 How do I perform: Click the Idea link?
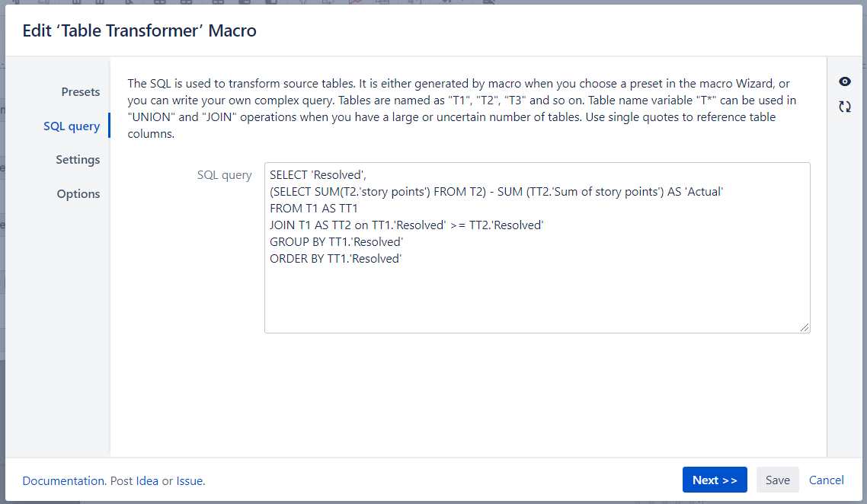(147, 481)
